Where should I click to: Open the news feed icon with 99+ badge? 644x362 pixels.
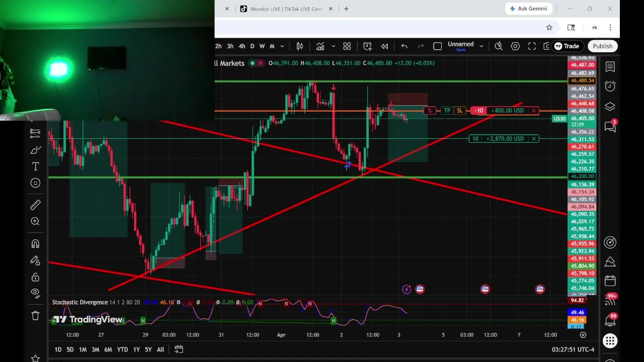610,301
